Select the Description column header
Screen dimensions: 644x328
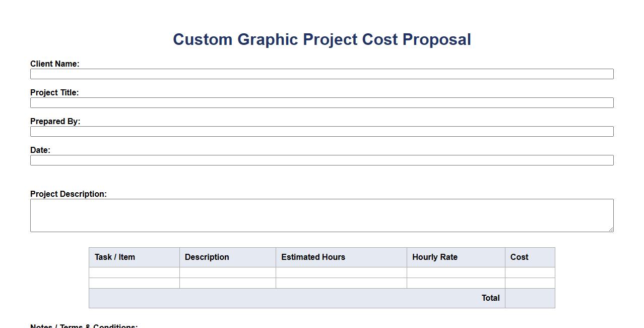point(207,257)
